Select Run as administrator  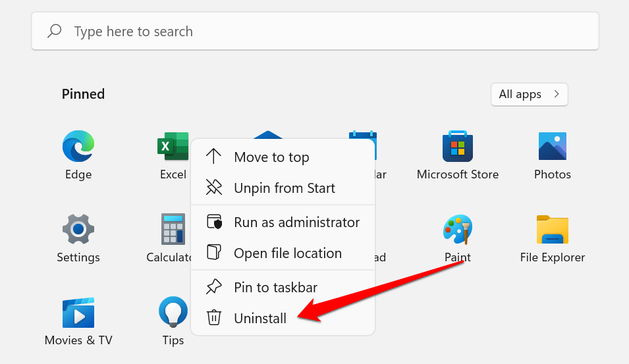[x=296, y=222]
